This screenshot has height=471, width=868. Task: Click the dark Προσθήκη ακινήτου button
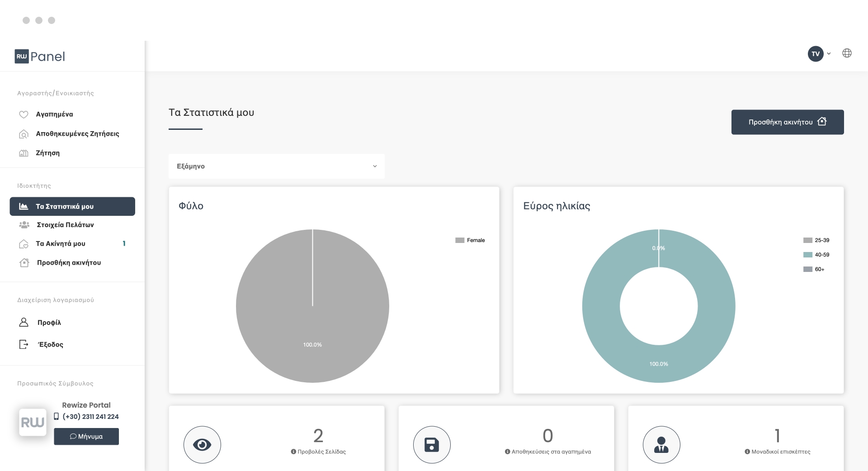click(x=788, y=122)
